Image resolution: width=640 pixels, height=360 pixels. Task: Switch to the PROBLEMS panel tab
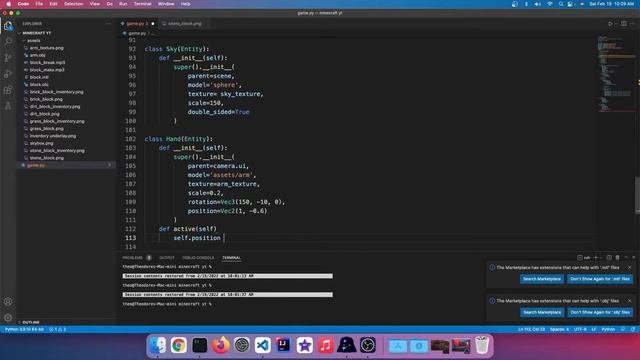(x=133, y=258)
